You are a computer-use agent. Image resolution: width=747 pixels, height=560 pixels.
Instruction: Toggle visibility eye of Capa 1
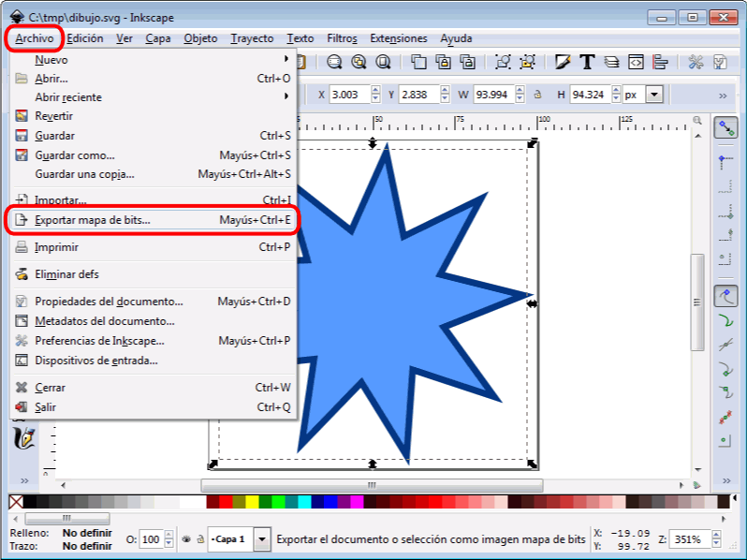click(x=186, y=538)
